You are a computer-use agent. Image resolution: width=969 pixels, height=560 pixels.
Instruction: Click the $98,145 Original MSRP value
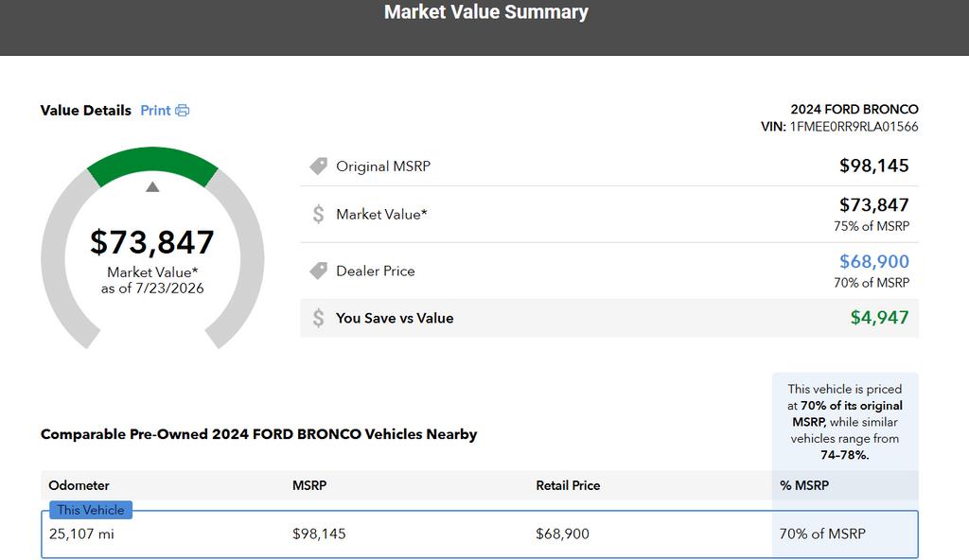(x=873, y=166)
